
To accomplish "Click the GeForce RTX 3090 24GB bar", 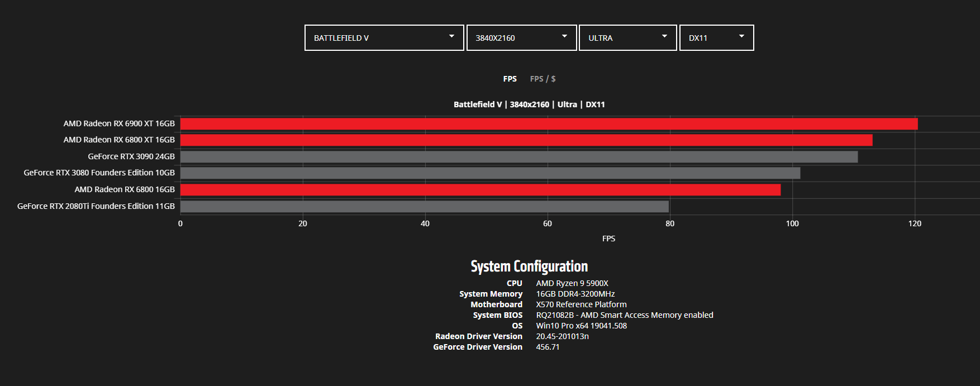I will point(519,156).
